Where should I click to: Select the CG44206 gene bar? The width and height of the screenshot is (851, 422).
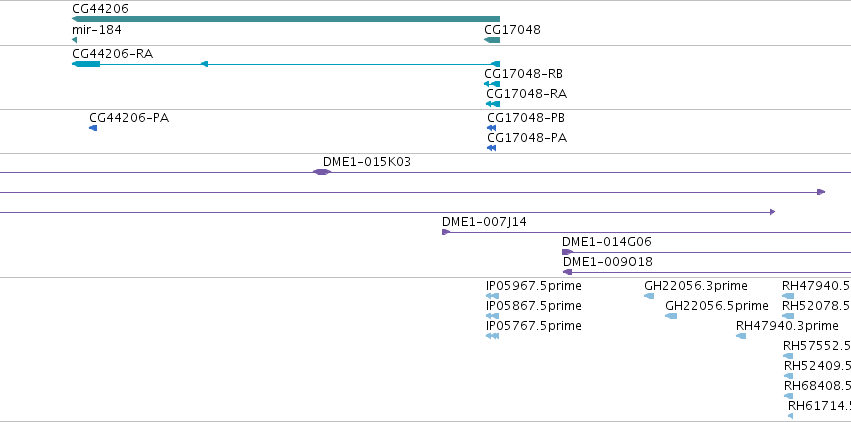[286, 19]
